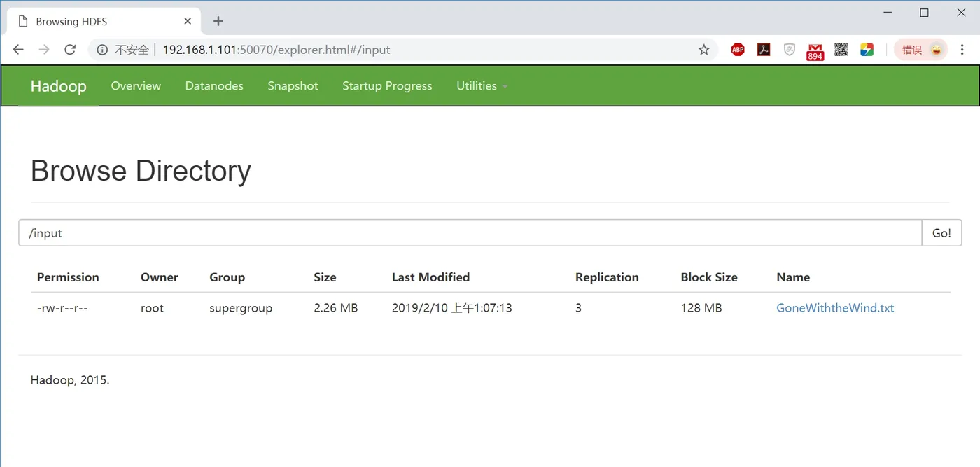Viewport: 980px width, 467px height.
Task: Go to the Datanodes tab
Action: click(x=214, y=86)
